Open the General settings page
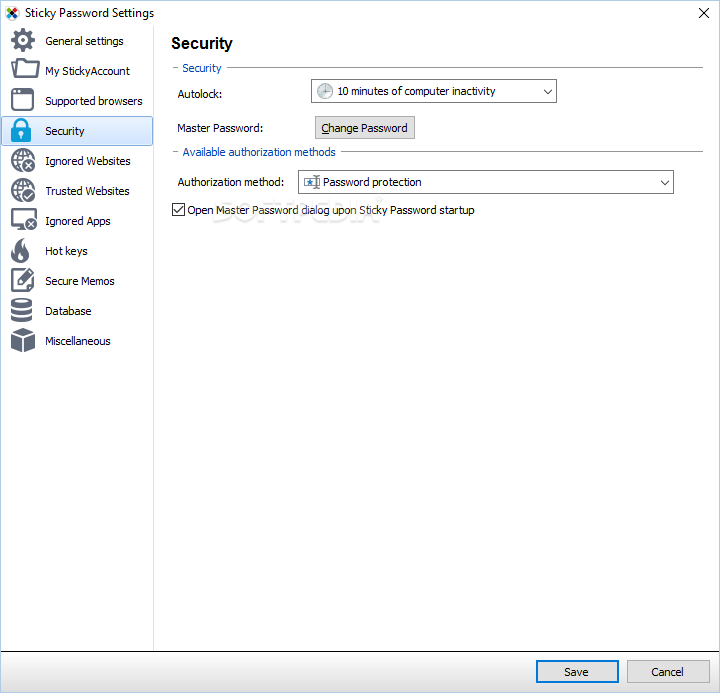Viewport: 720px width, 693px height. pos(77,41)
